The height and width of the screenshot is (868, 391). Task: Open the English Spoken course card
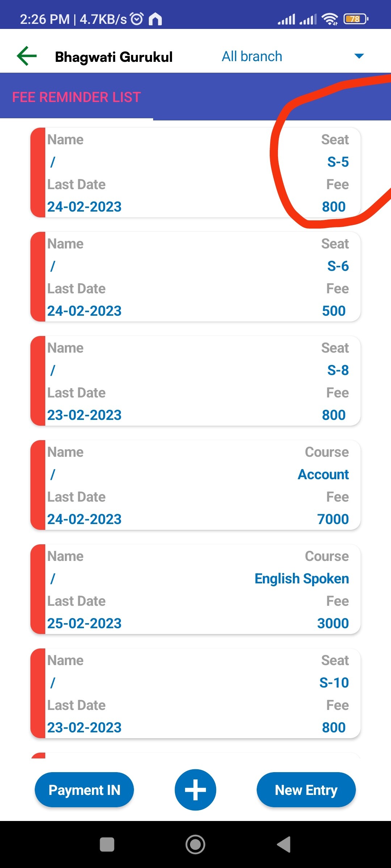pos(195,590)
